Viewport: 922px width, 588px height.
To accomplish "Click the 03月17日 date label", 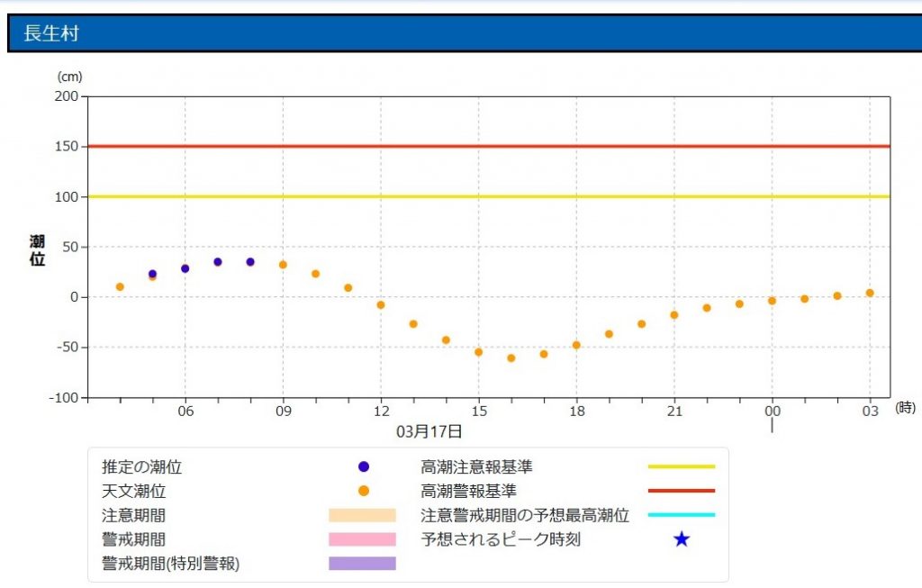I will point(429,431).
